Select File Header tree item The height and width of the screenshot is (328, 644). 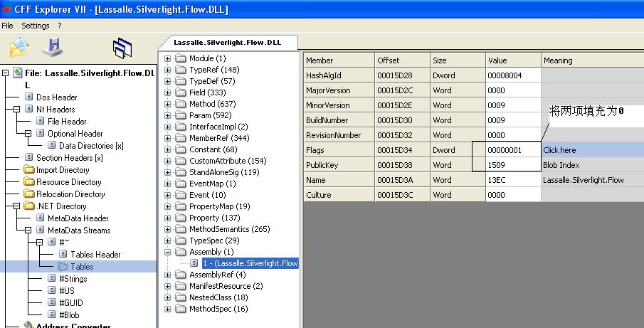coord(67,122)
